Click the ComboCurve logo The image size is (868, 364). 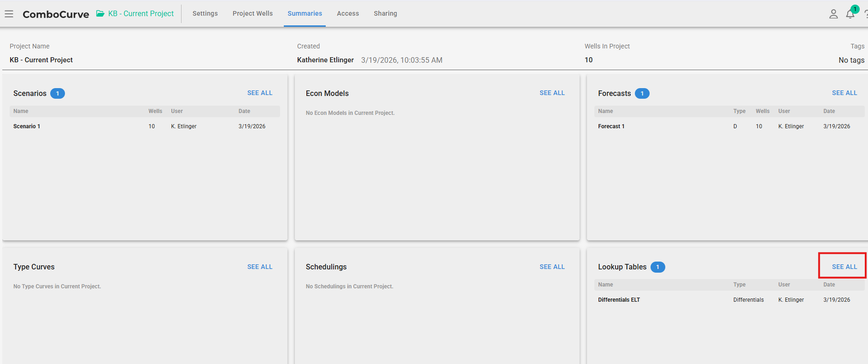pyautogui.click(x=56, y=14)
